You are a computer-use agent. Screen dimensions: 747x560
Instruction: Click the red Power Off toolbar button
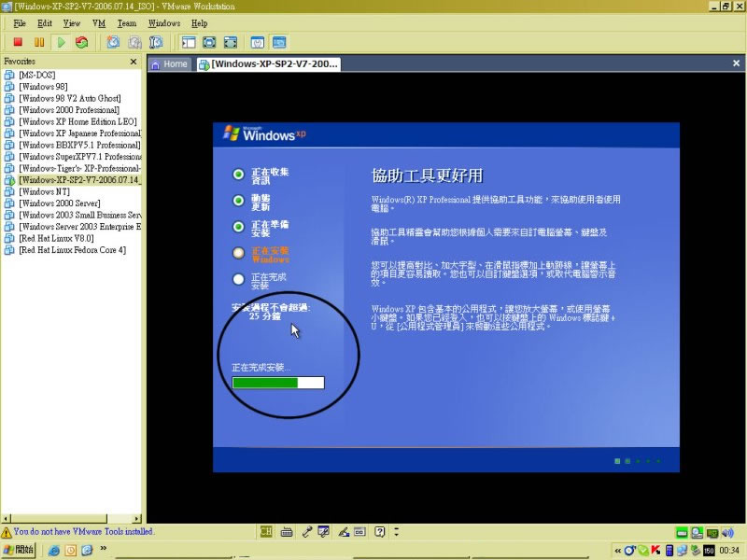tap(18, 42)
